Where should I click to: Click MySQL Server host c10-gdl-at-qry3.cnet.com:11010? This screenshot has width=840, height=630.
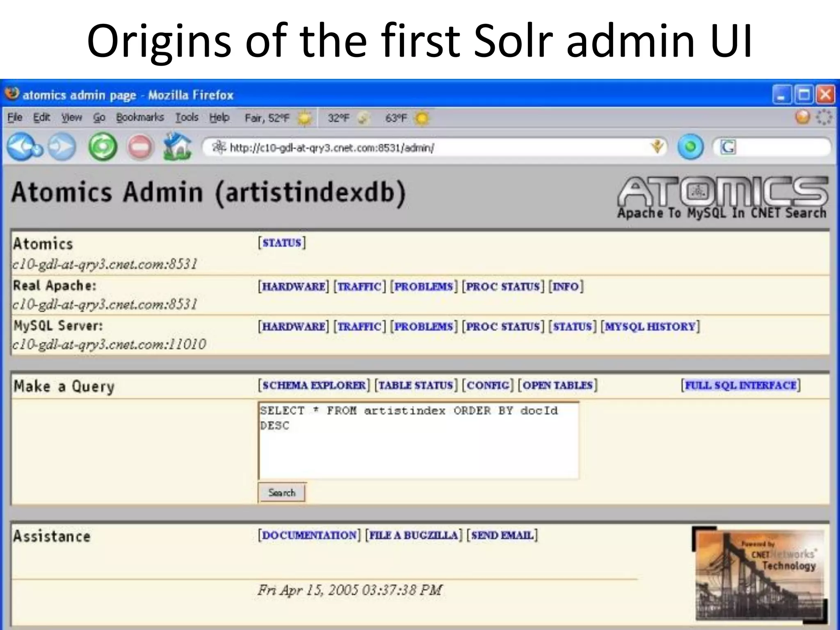(x=109, y=344)
